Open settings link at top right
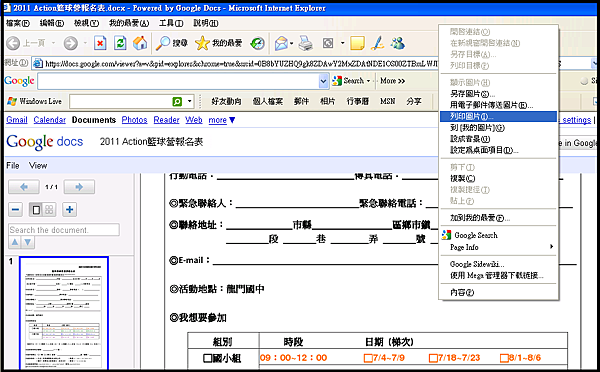Screen dimensions: 600x372 pyautogui.click(x=577, y=120)
